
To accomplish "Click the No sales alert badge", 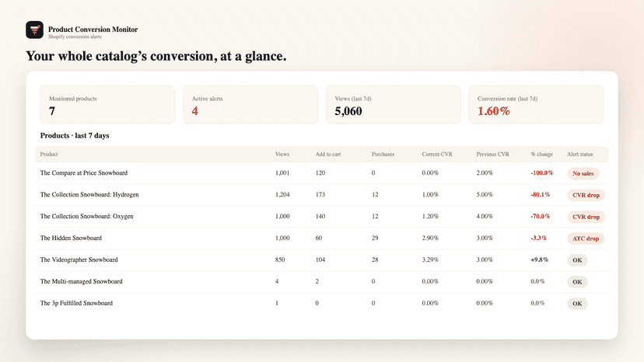I will 583,173.
